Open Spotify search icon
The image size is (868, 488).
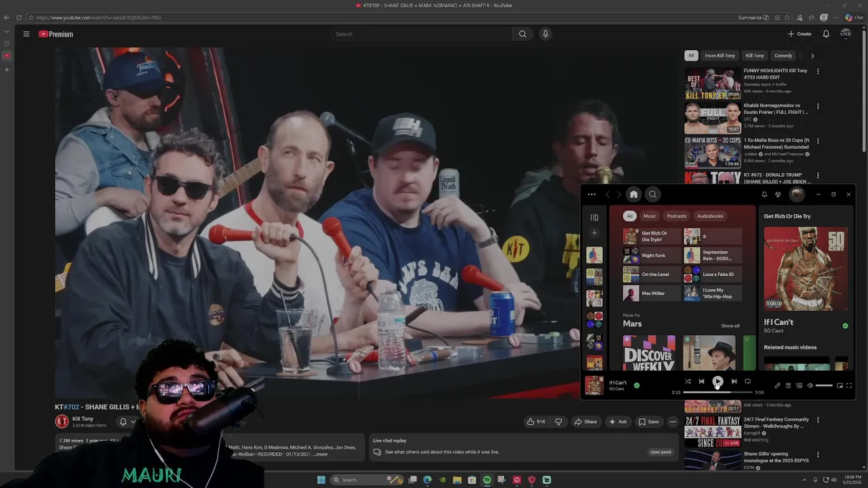pos(652,195)
